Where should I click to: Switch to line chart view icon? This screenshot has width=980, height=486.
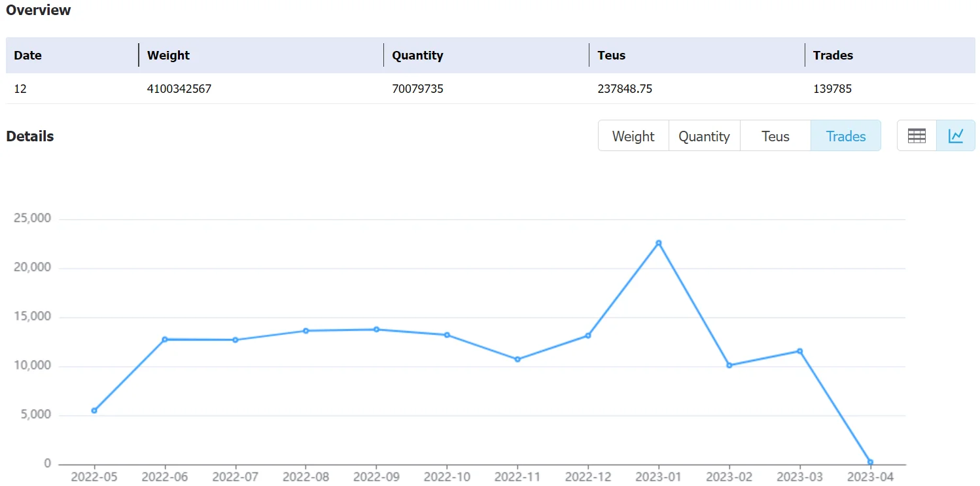956,135
